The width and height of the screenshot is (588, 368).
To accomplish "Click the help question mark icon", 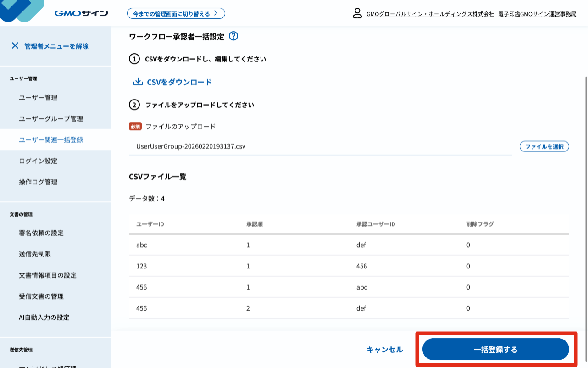I will (x=233, y=36).
